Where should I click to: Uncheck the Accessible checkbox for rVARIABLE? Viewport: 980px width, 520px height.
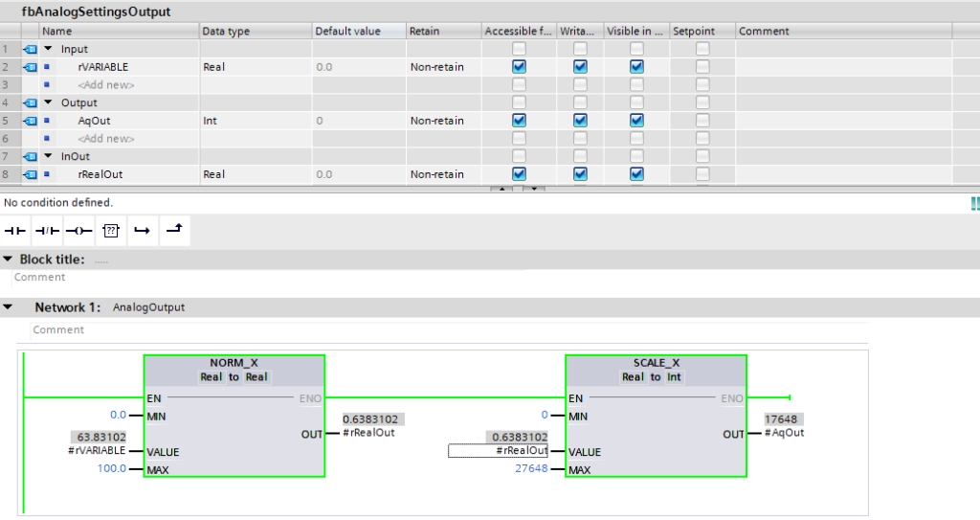519,67
